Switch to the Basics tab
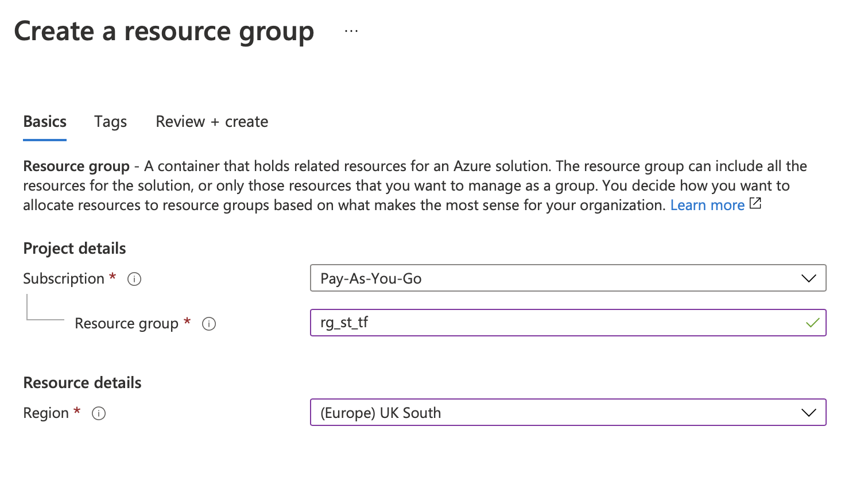Image resolution: width=868 pixels, height=496 pixels. pyautogui.click(x=45, y=122)
